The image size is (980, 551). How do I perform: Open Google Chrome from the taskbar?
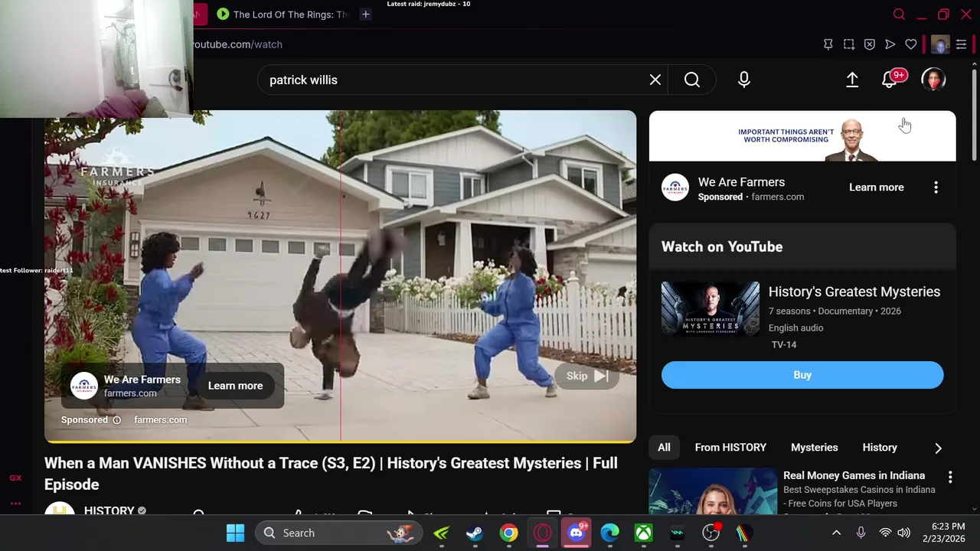tap(508, 533)
